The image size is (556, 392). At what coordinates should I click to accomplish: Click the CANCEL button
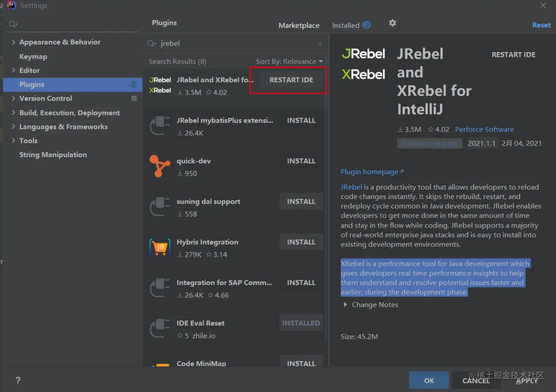476,380
